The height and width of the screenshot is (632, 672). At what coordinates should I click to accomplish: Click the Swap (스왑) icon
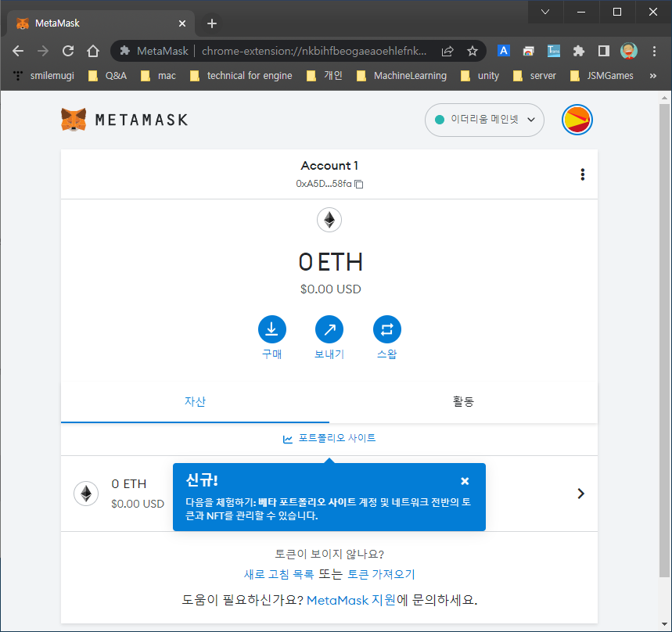[x=387, y=329]
